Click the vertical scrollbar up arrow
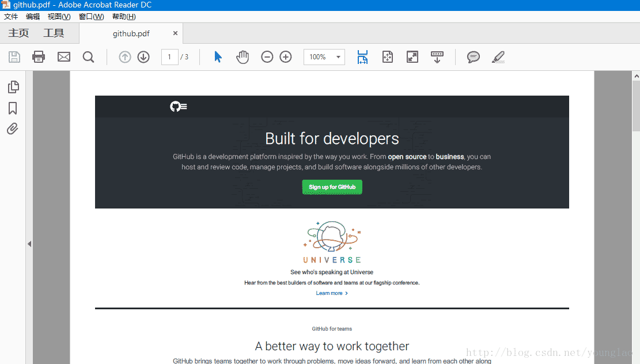Image resolution: width=640 pixels, height=364 pixels. tap(637, 76)
